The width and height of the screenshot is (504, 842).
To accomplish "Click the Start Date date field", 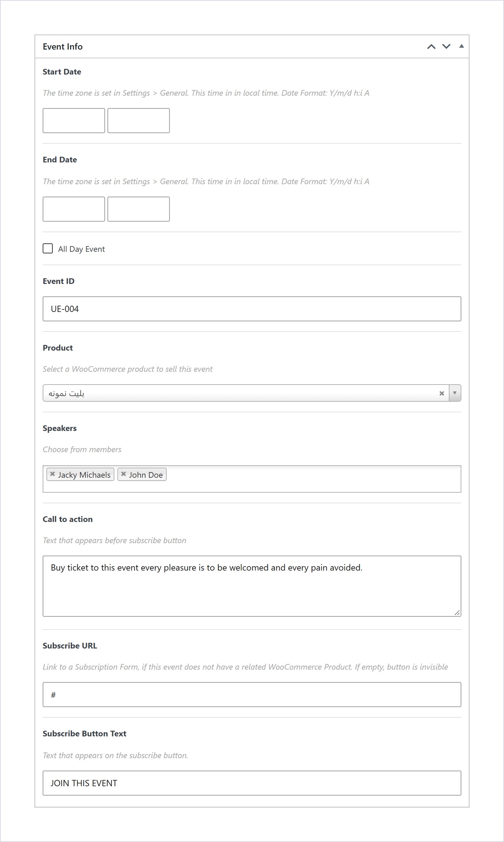I will (74, 121).
